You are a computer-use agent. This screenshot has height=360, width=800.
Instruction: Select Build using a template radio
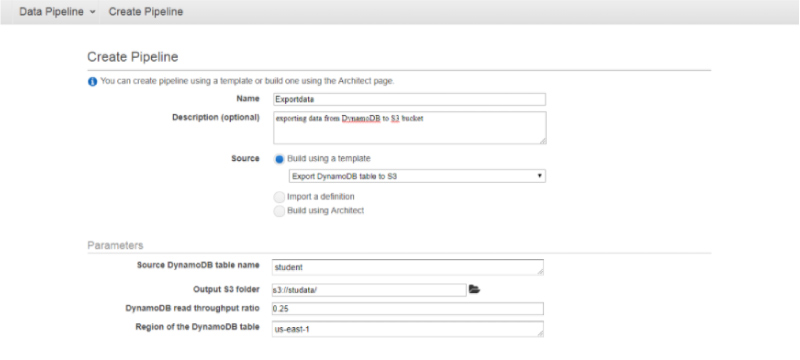point(279,159)
